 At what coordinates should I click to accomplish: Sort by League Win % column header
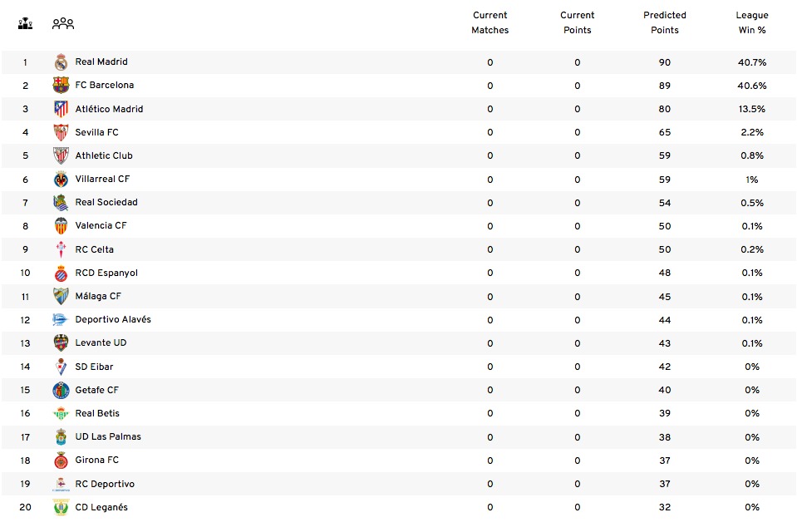(752, 22)
